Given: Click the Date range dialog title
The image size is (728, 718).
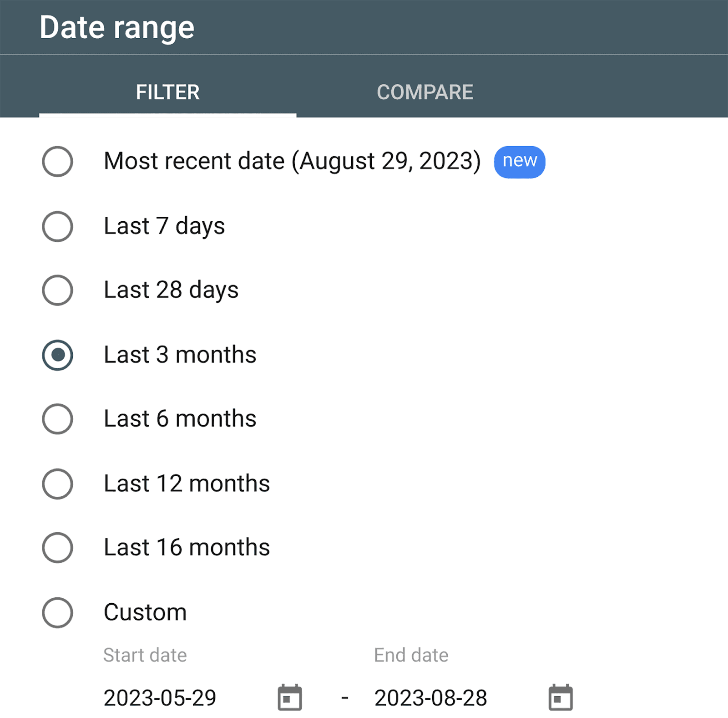Looking at the screenshot, I should 116,27.
